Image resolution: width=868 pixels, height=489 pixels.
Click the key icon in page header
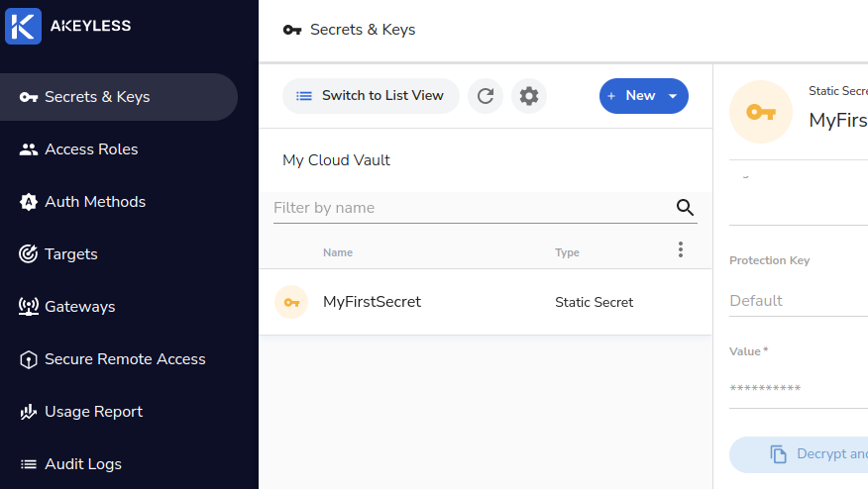(292, 30)
